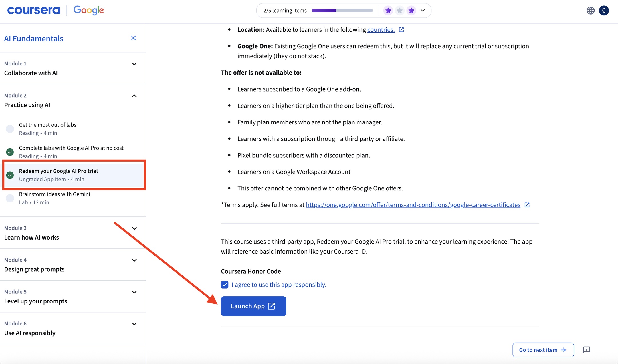Click the middle gray star badge
Viewport: 618px width, 364px height.
[x=400, y=11]
